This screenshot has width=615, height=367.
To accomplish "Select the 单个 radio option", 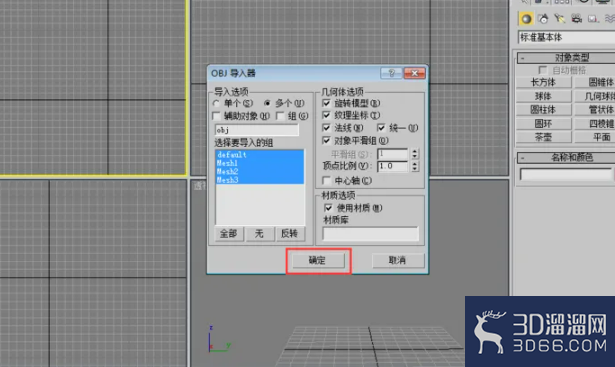I will point(216,104).
